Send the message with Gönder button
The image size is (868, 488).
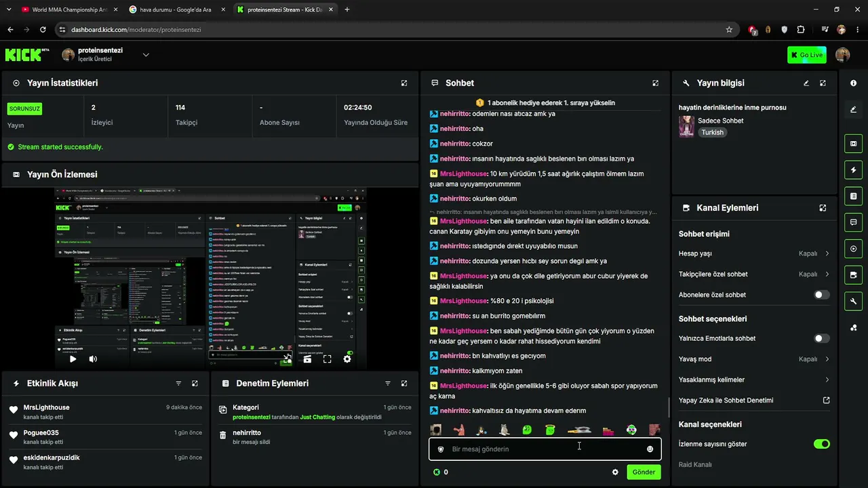[644, 472]
